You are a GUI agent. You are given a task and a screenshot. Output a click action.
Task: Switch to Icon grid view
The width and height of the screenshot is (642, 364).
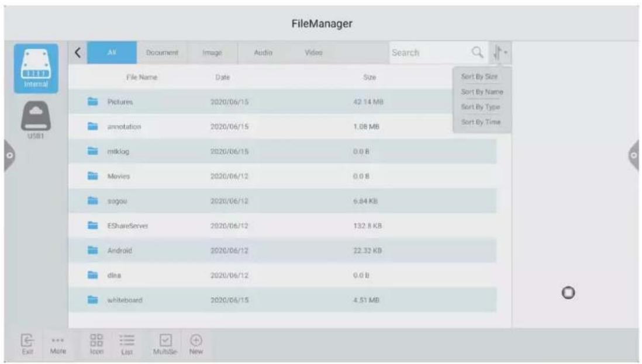click(x=96, y=344)
